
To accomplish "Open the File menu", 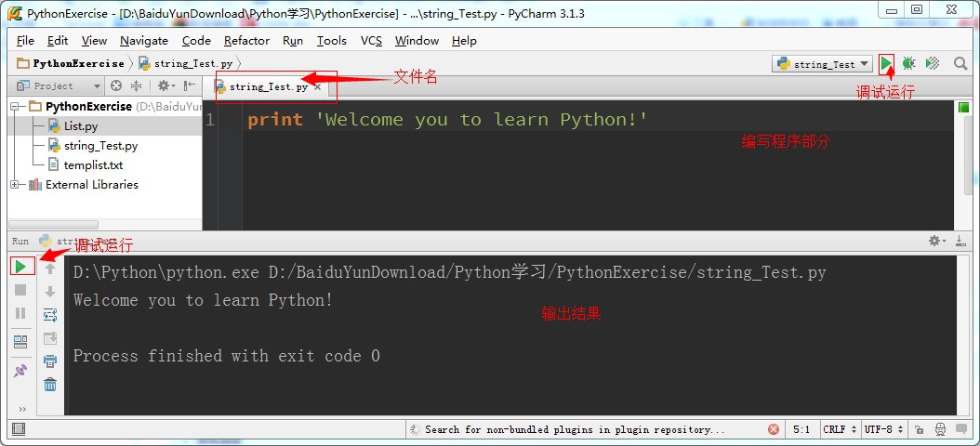I will [x=26, y=41].
